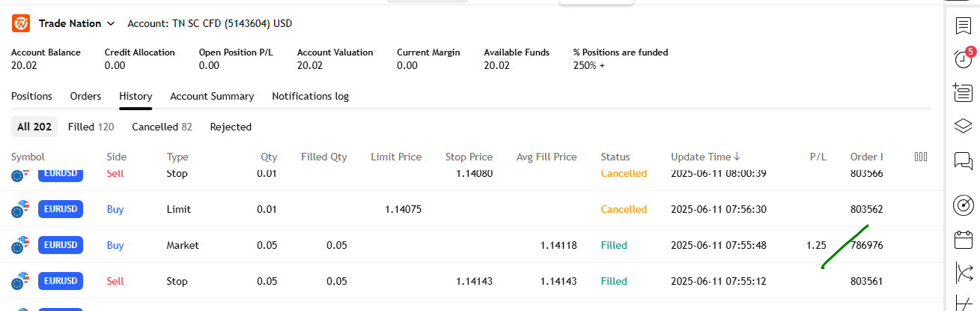Open alerts with the clock icon
This screenshot has height=311, width=980.
pyautogui.click(x=963, y=59)
